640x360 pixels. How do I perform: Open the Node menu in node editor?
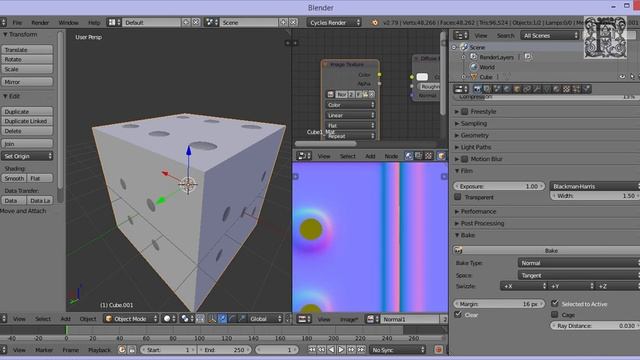(391, 156)
